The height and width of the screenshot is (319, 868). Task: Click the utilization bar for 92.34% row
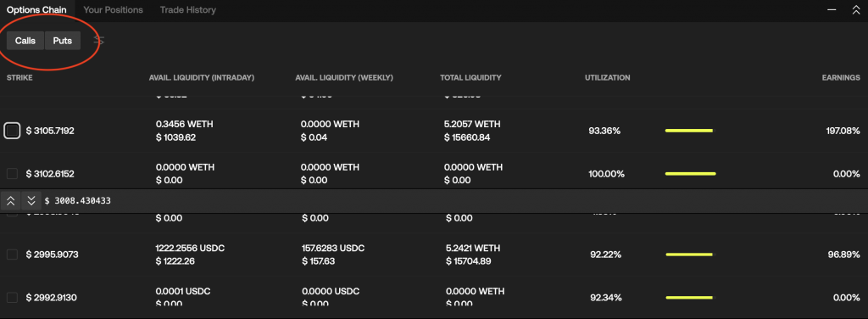pyautogui.click(x=690, y=298)
